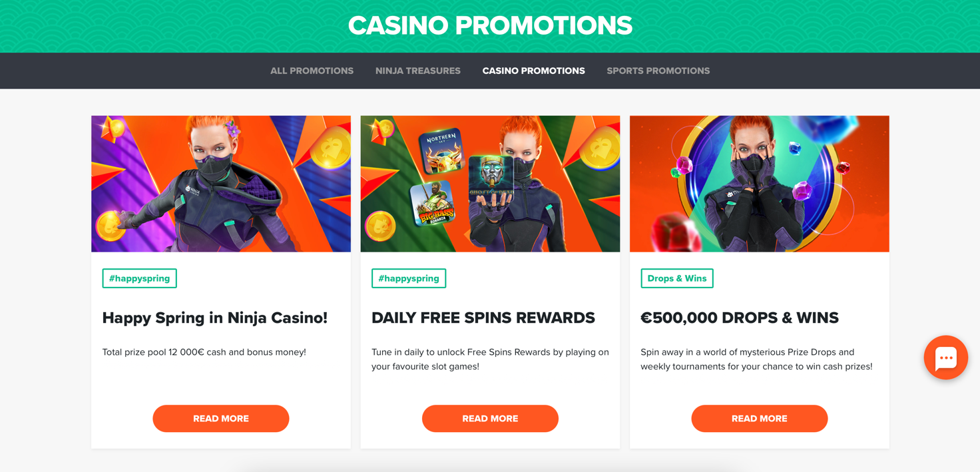Open the "DAILY FREE SPINS REWARDS" heading

tap(483, 318)
